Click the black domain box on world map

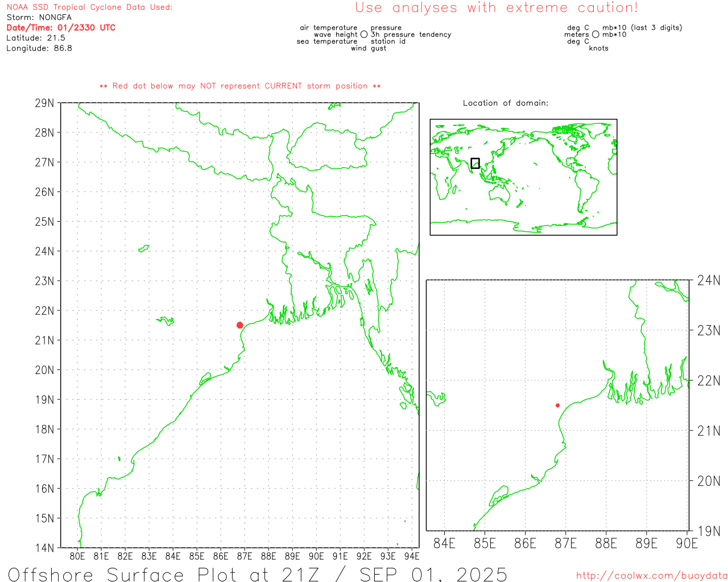[475, 163]
